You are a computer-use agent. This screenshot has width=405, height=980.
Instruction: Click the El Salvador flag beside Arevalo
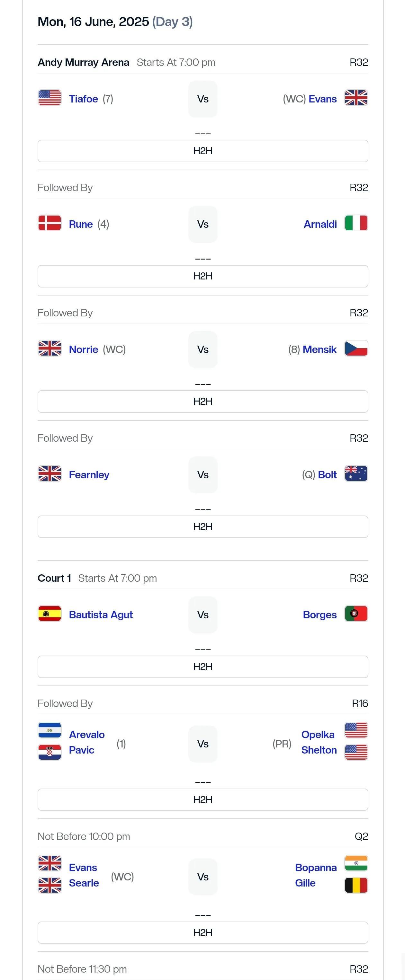pyautogui.click(x=50, y=730)
